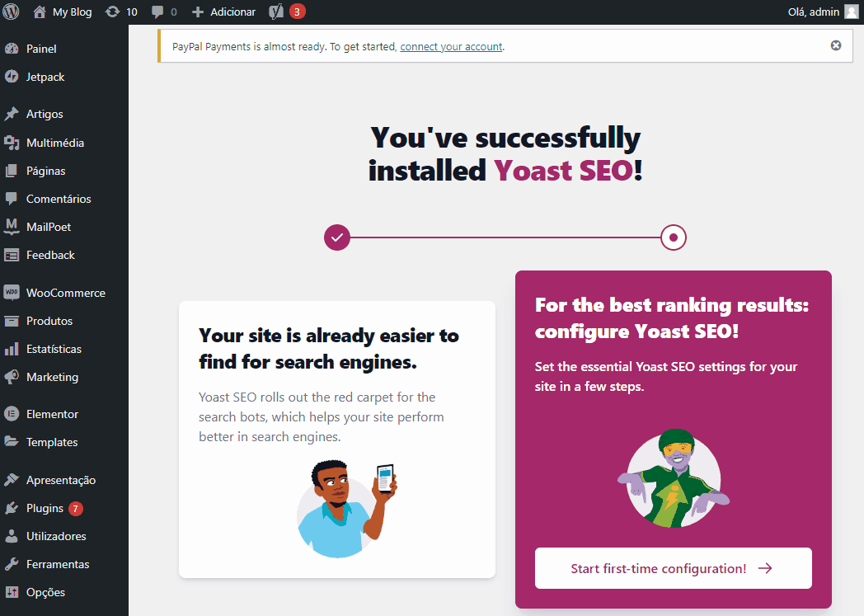
Task: Click the Plugins plug icon
Action: pyautogui.click(x=12, y=508)
